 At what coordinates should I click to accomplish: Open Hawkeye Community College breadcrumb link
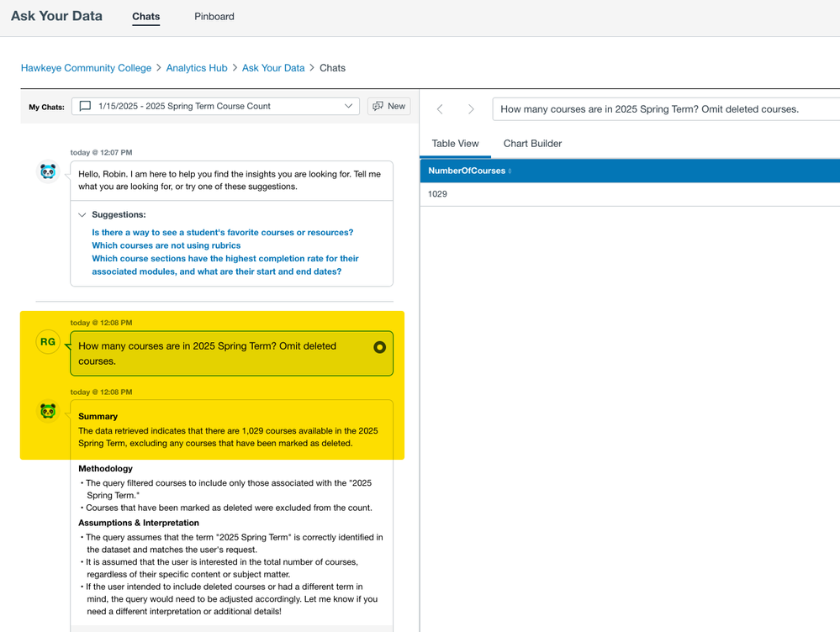(86, 68)
